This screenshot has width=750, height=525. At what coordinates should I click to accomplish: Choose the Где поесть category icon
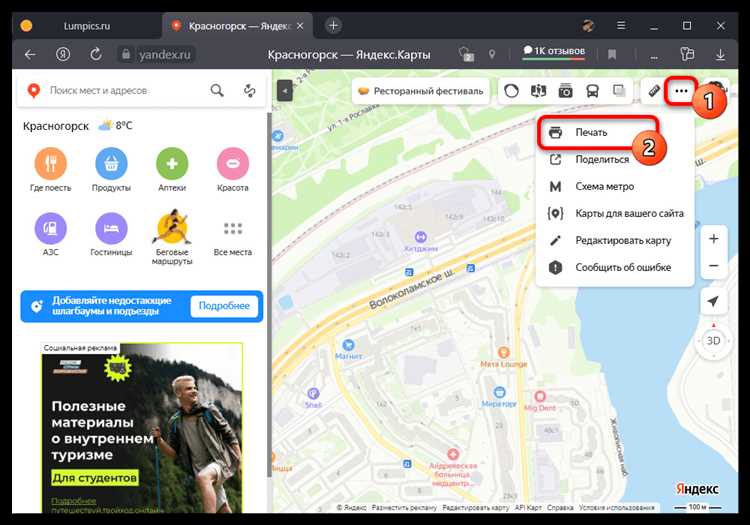[x=50, y=163]
